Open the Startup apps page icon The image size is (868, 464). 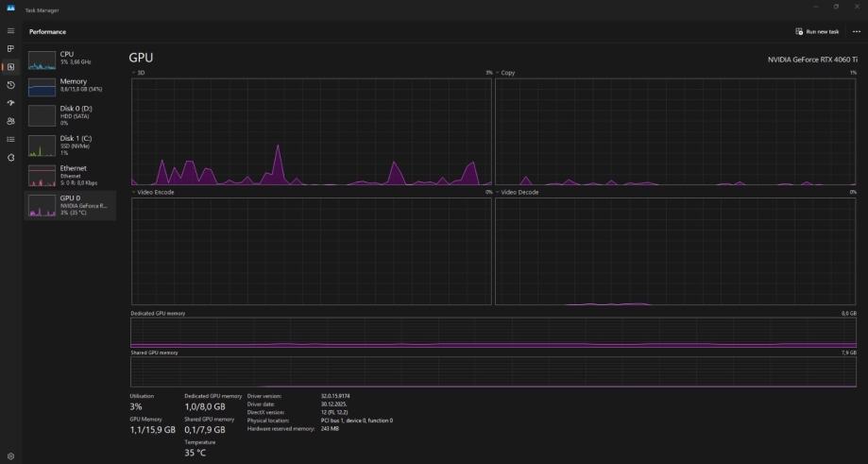(10, 103)
